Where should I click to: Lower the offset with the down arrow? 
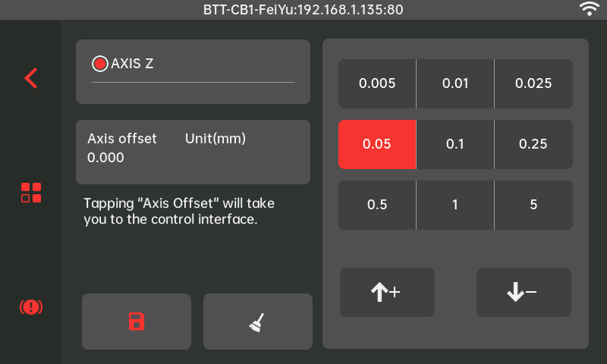point(524,293)
